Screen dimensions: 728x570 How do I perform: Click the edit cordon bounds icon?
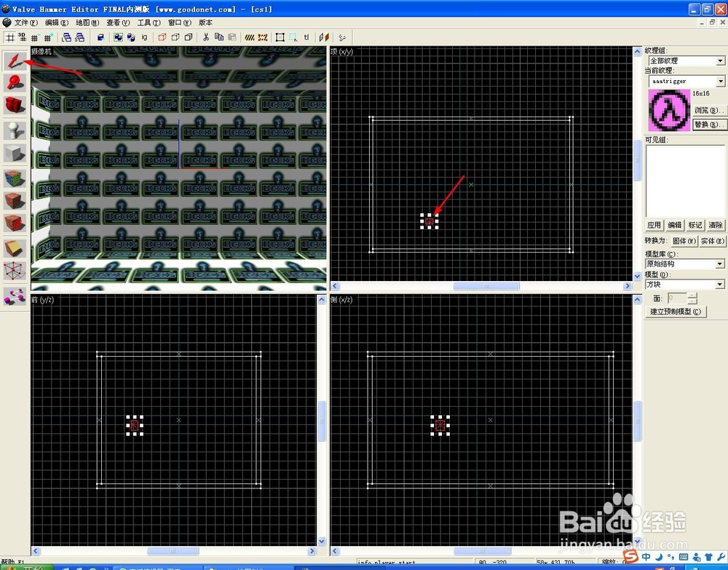(263, 38)
